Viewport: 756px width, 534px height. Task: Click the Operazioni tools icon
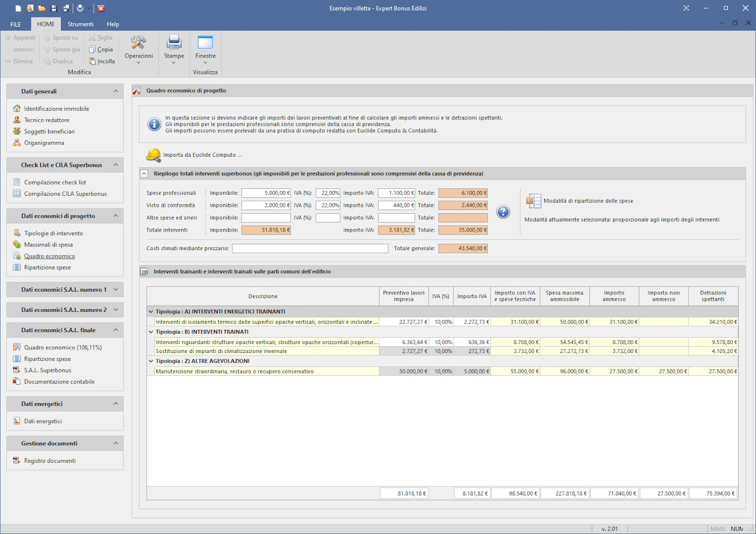138,43
